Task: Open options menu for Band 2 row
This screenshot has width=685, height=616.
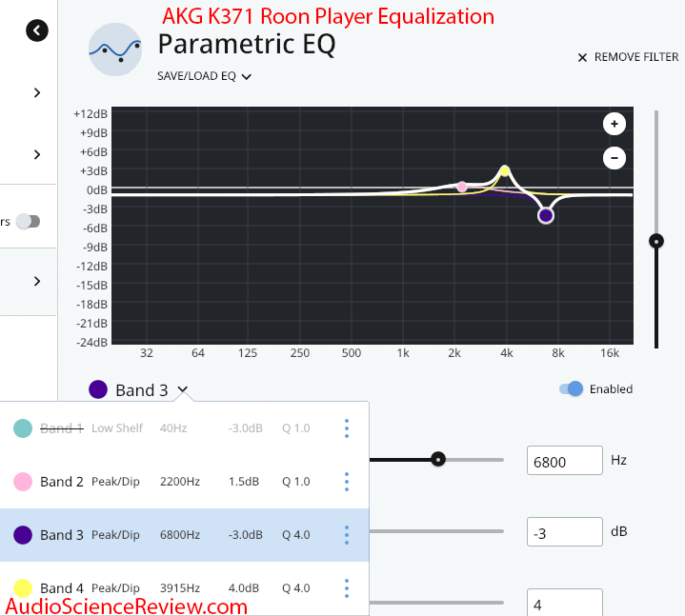Action: [347, 482]
